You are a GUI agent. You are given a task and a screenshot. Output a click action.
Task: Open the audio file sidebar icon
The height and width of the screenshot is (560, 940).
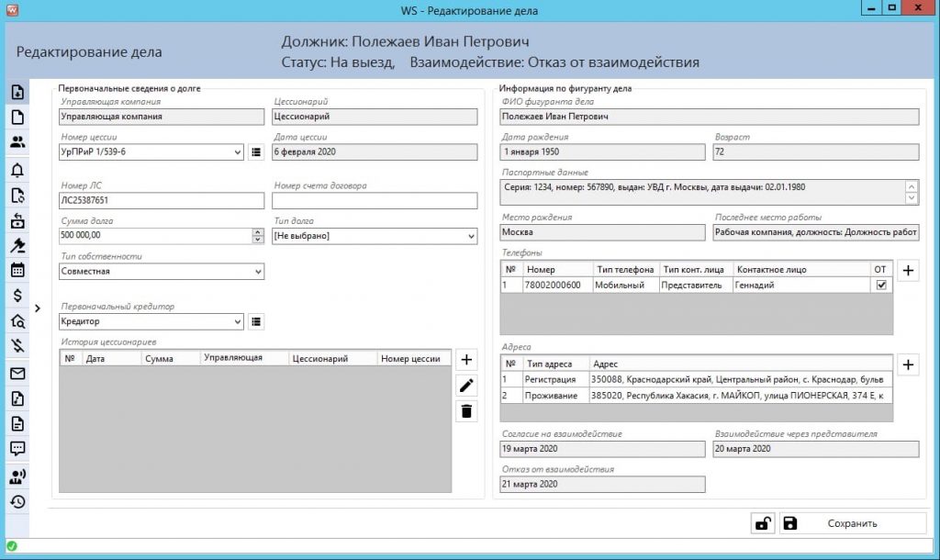[x=17, y=398]
